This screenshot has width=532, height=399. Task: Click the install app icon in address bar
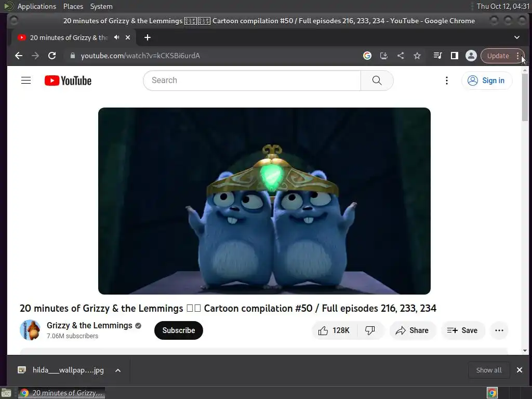(384, 56)
